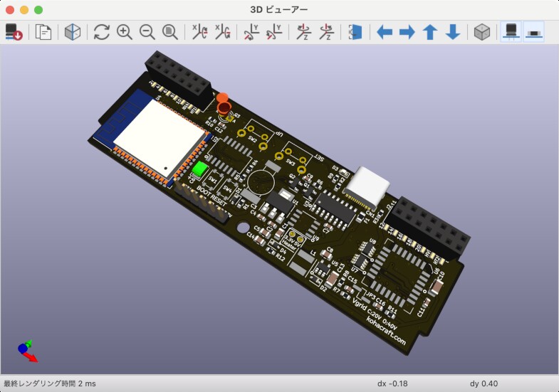Fit the board to the screen
Viewport: 559px width, 392px height.
169,32
